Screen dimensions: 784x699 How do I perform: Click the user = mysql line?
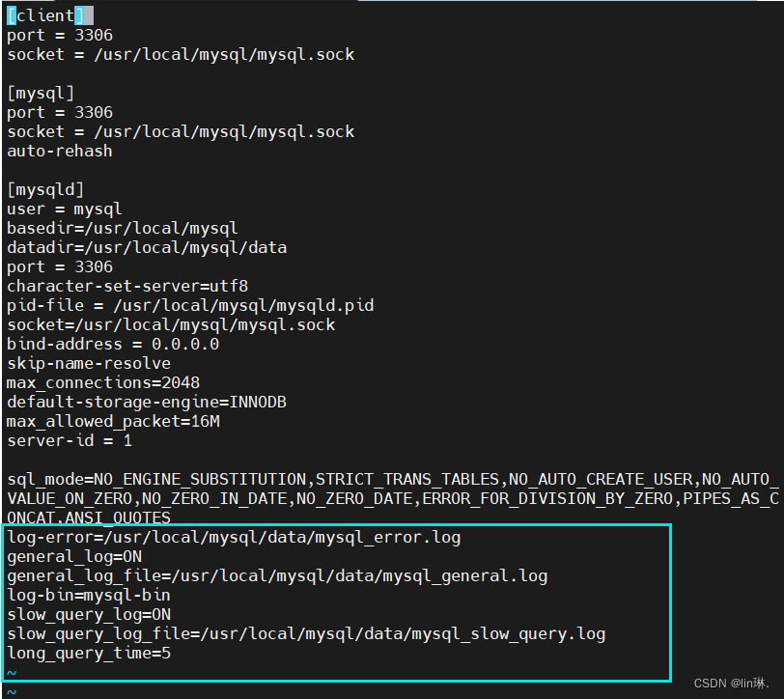click(64, 209)
